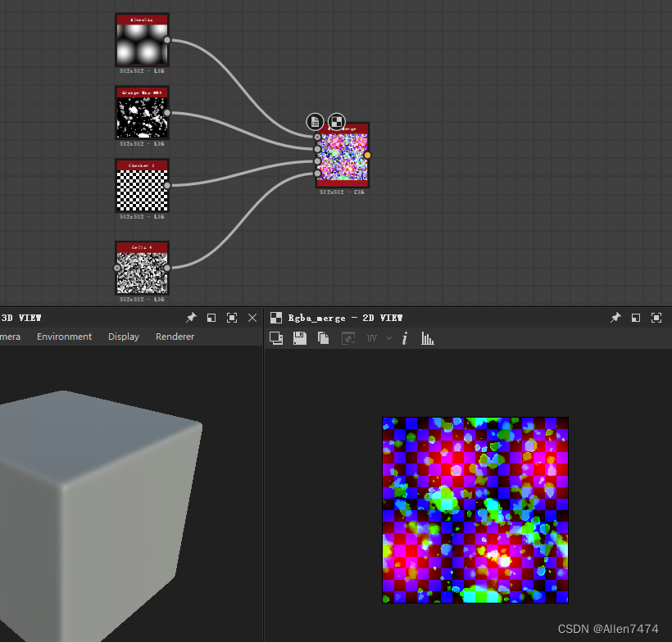Click the third input connector of RGBA Merge node
Viewport: 672px width, 642px height.
click(x=317, y=161)
